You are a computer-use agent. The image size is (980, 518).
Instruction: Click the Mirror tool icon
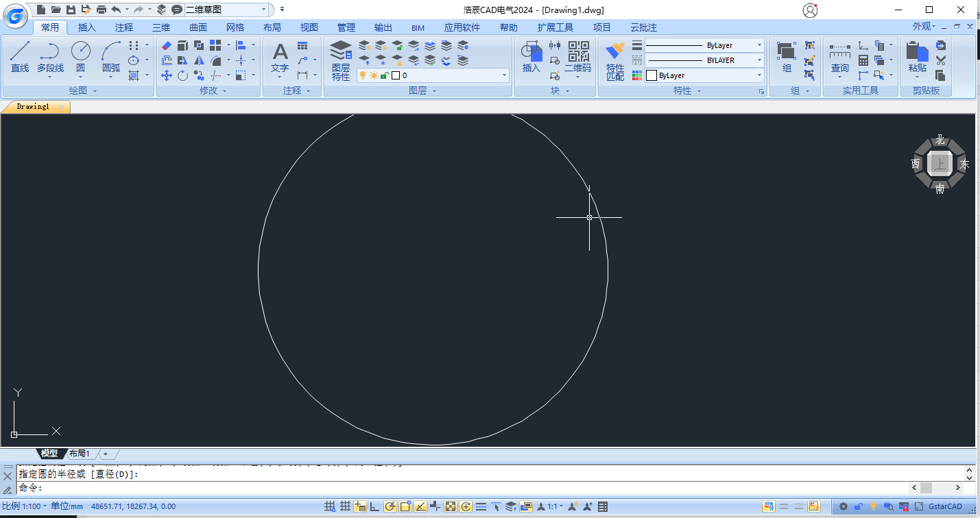click(x=199, y=61)
